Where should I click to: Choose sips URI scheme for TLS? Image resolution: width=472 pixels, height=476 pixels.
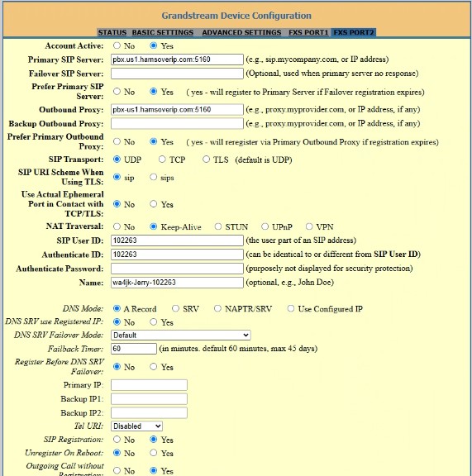pyautogui.click(x=154, y=177)
